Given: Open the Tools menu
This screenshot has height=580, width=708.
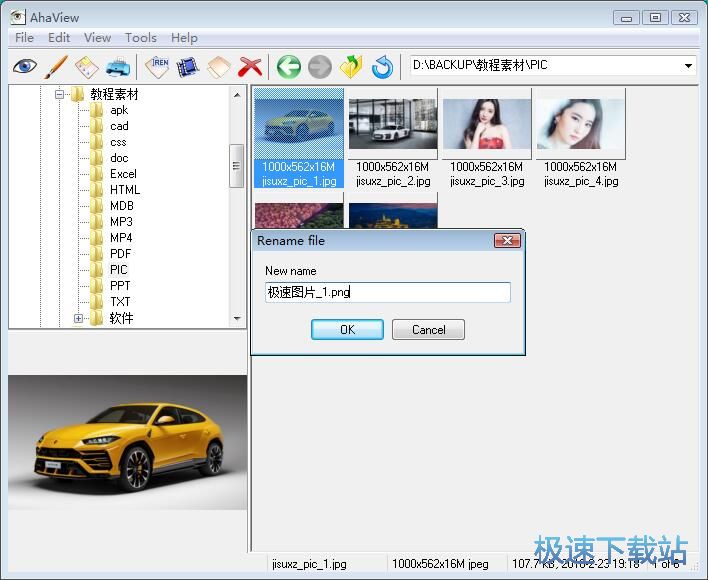Looking at the screenshot, I should click(x=140, y=37).
